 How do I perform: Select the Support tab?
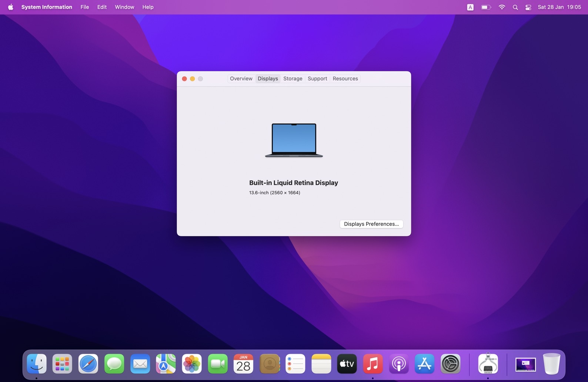[x=317, y=79]
